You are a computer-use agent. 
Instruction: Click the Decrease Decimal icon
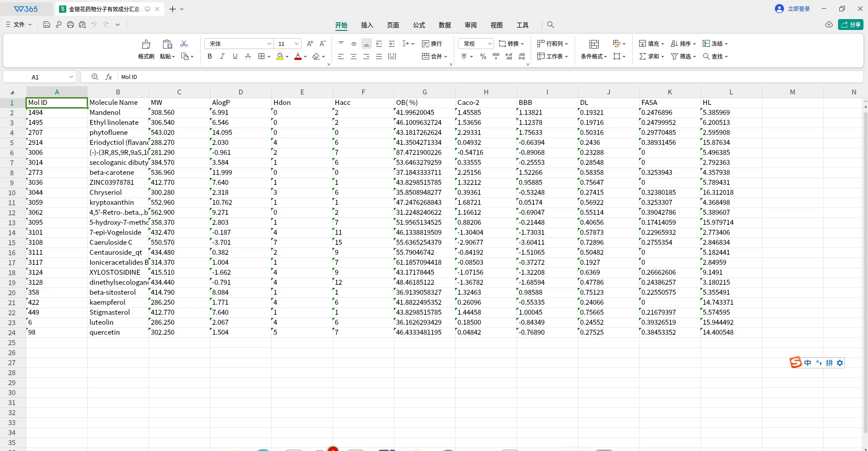tap(522, 56)
